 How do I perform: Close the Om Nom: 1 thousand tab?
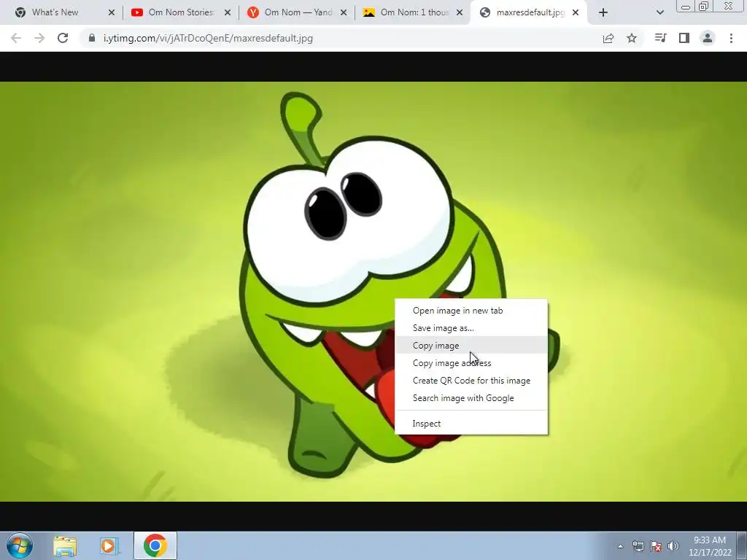(460, 12)
